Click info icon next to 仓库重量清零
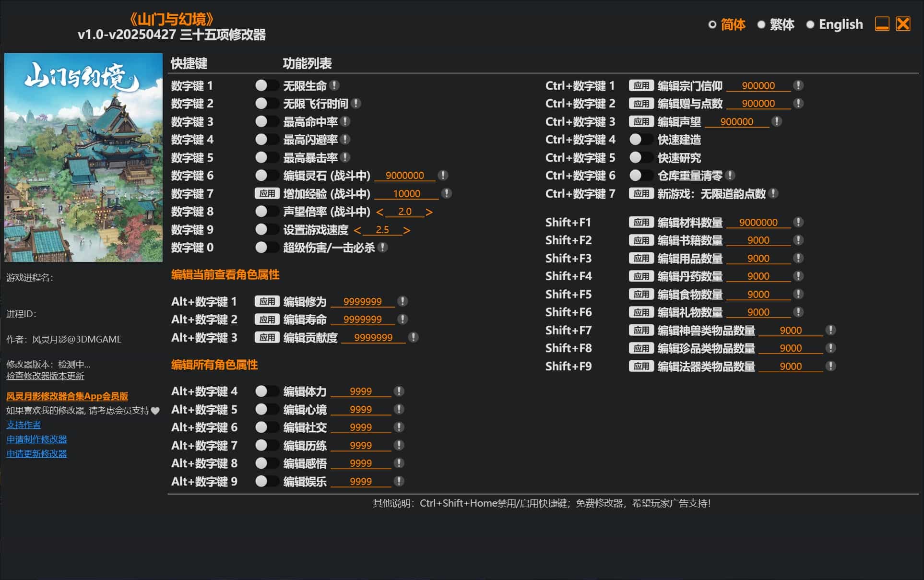Screen dimensions: 924x580 coord(730,176)
